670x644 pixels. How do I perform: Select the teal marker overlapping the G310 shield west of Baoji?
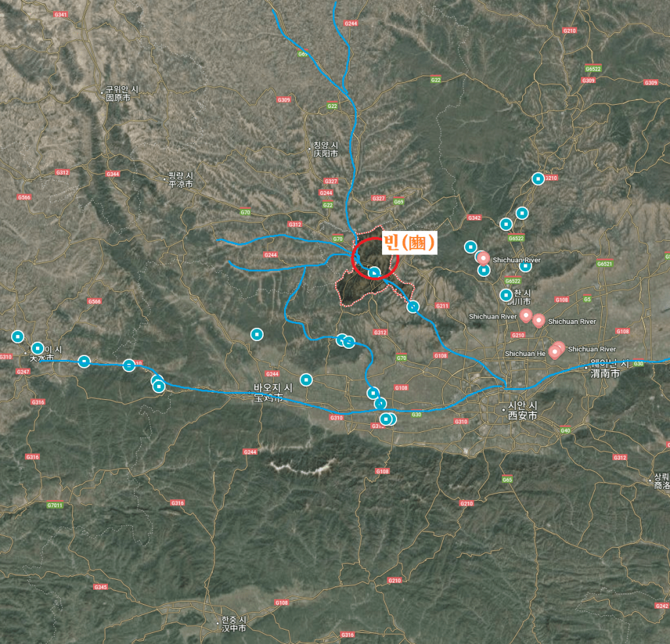[x=129, y=365]
